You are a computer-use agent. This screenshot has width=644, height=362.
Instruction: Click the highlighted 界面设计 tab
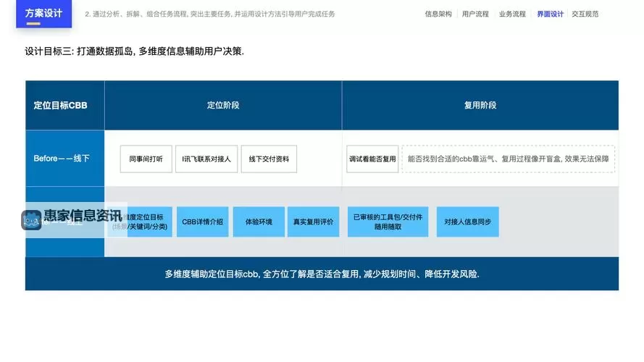(x=550, y=14)
